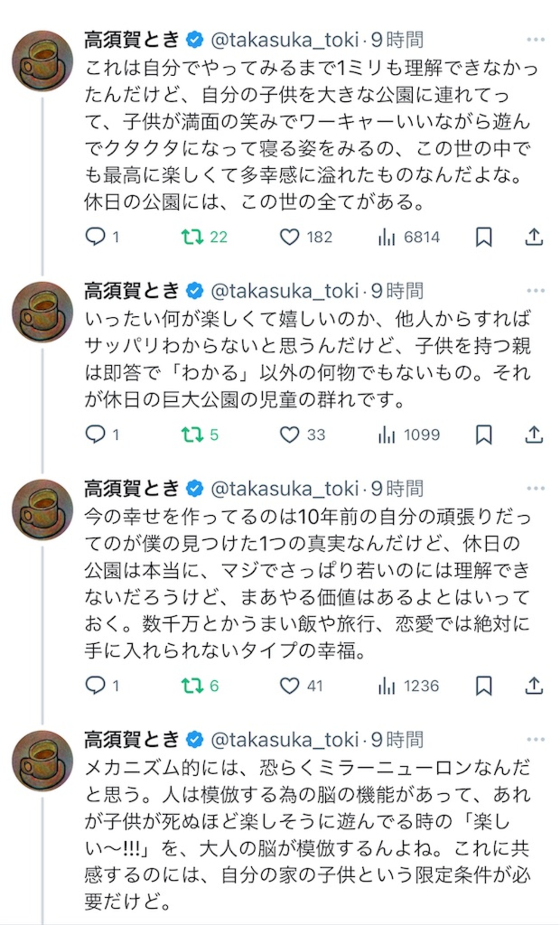Bookmark the tweet with 1099 views

[x=483, y=435]
